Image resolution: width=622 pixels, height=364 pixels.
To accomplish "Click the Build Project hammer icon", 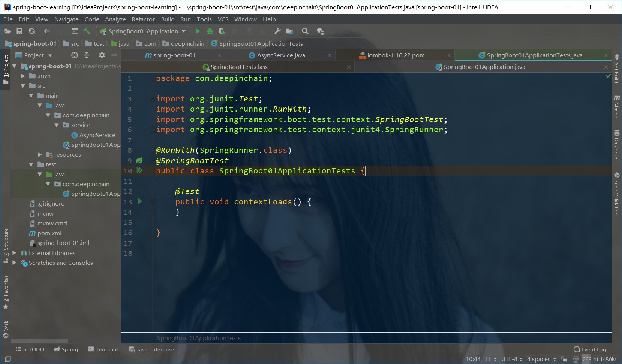I will 87,31.
